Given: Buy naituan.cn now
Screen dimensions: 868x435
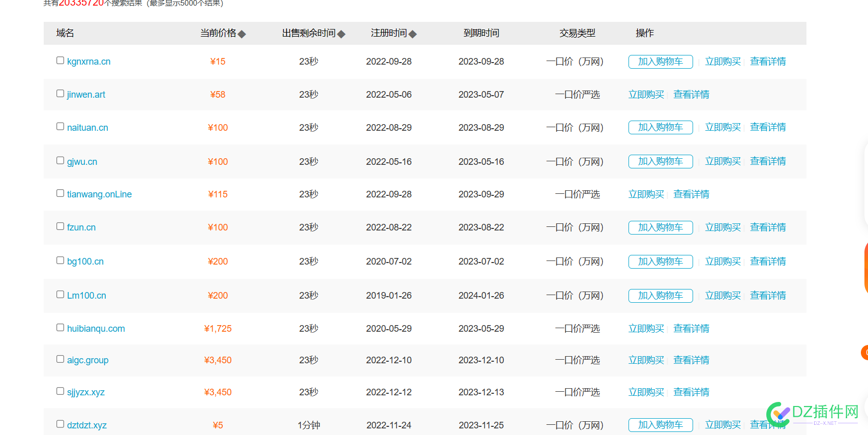Looking at the screenshot, I should (x=723, y=127).
